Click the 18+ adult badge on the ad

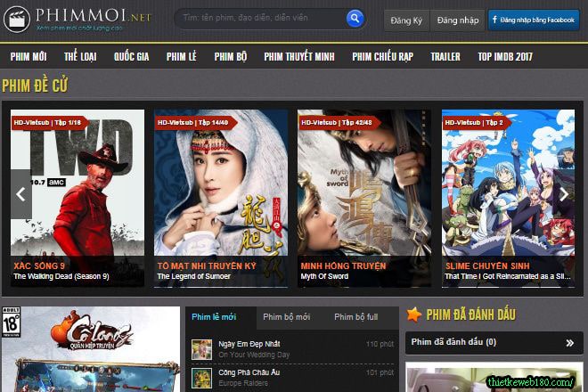12,323
